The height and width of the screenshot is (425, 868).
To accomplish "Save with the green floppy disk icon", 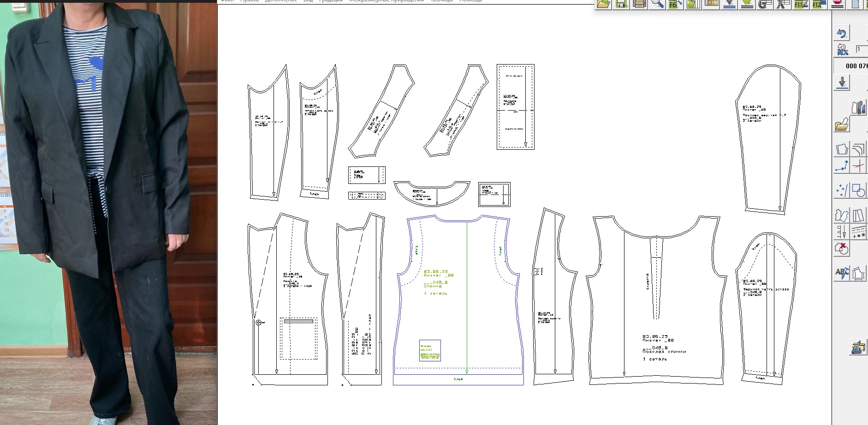I will [x=621, y=4].
